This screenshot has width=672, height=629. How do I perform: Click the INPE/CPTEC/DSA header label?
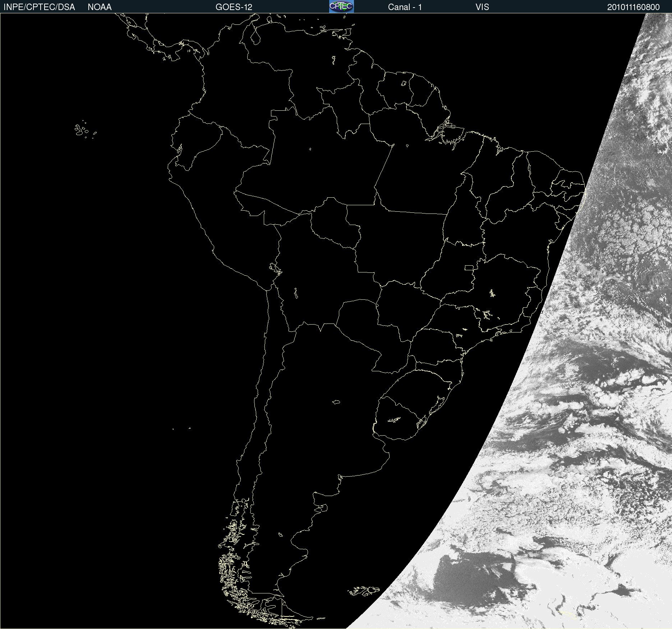(x=39, y=7)
